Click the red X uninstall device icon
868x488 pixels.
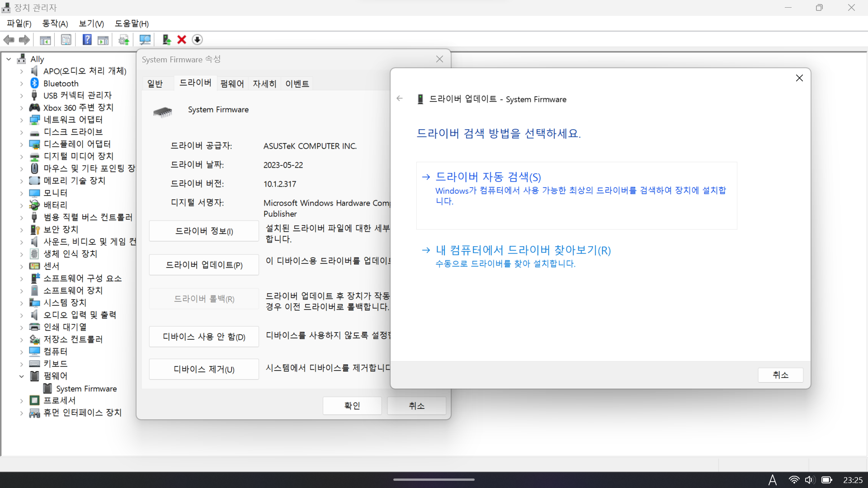point(182,40)
